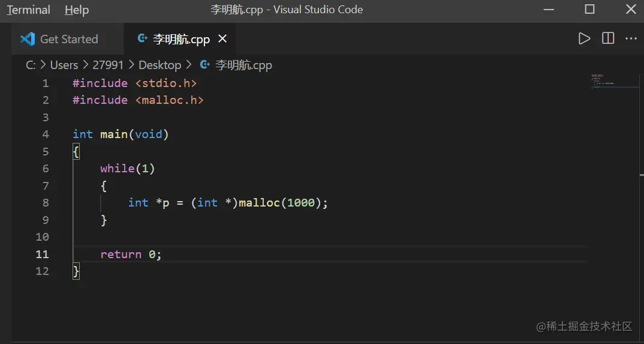The width and height of the screenshot is (644, 344).
Task: Click the Users breadcrumb segment
Action: coord(64,65)
